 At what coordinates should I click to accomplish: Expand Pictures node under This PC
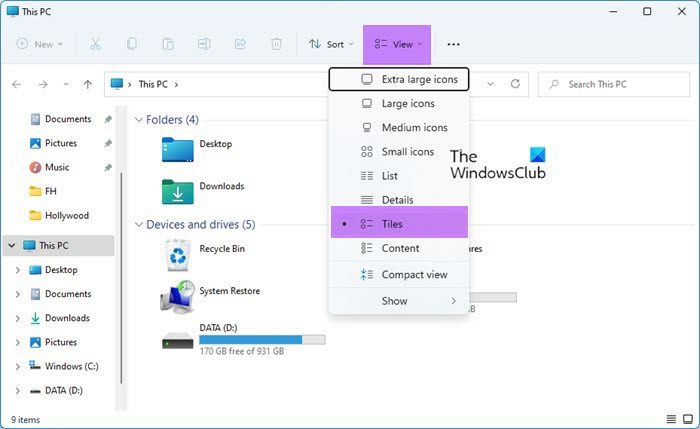[17, 342]
